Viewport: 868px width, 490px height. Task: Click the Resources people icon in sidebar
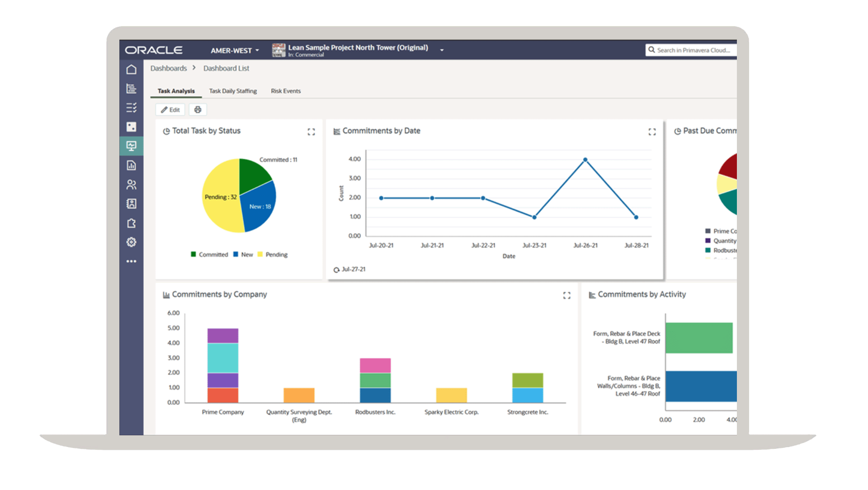[x=131, y=184]
